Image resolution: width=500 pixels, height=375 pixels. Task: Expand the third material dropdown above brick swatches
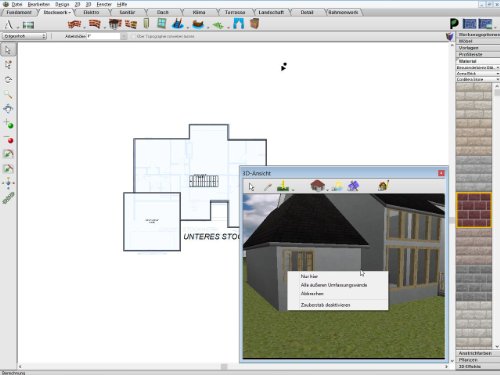pyautogui.click(x=477, y=79)
